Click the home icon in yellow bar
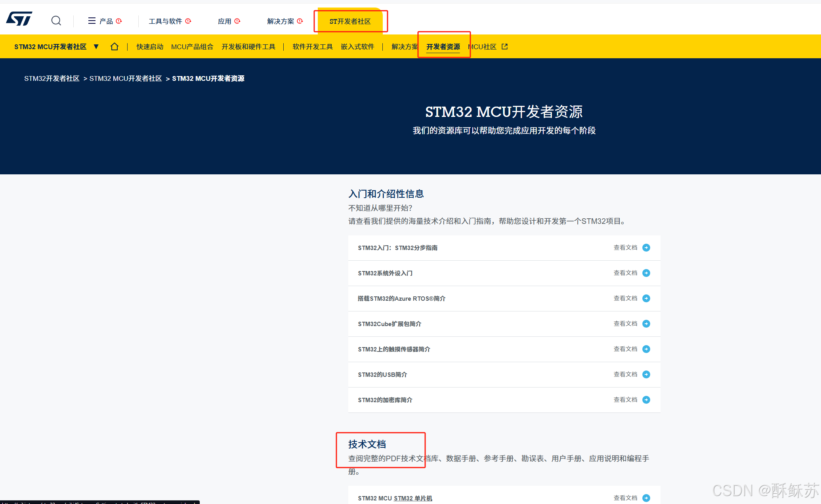The image size is (821, 504). click(x=115, y=47)
